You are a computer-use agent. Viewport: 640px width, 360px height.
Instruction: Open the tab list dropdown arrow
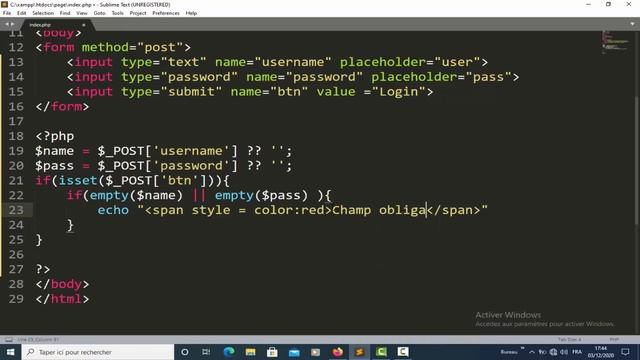click(x=632, y=24)
